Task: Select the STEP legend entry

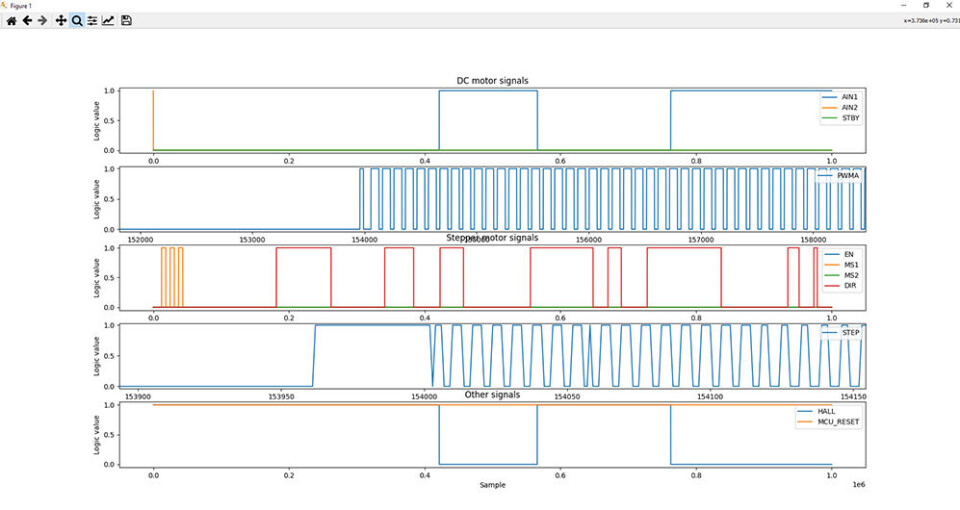Action: [850, 332]
